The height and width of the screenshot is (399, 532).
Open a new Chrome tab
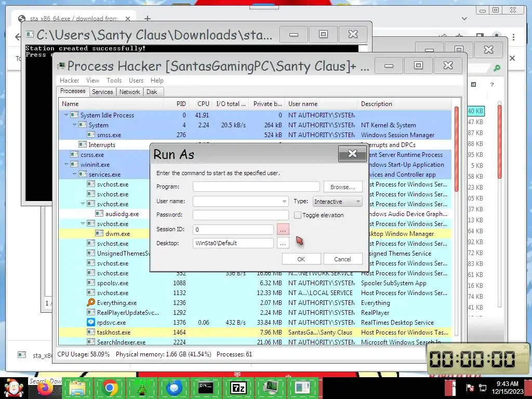click(x=147, y=18)
